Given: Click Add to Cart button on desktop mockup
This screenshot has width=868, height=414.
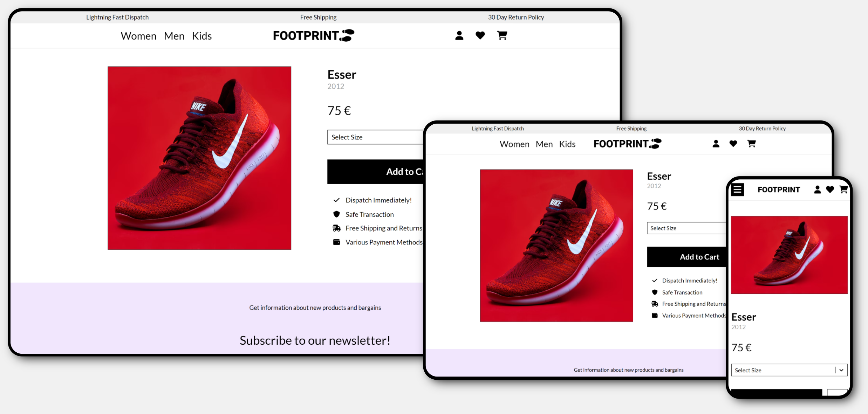Looking at the screenshot, I should coord(375,172).
